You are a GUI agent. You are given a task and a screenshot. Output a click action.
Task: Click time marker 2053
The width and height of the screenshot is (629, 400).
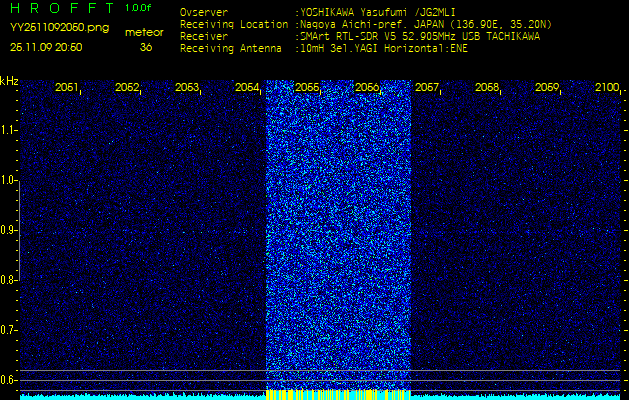pos(187,87)
